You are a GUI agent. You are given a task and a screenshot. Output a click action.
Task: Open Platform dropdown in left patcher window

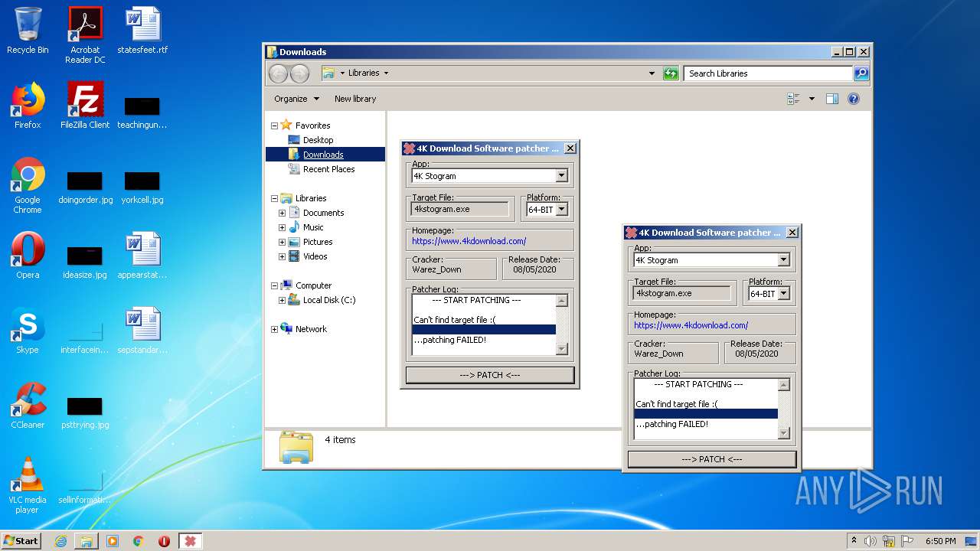[x=561, y=210]
